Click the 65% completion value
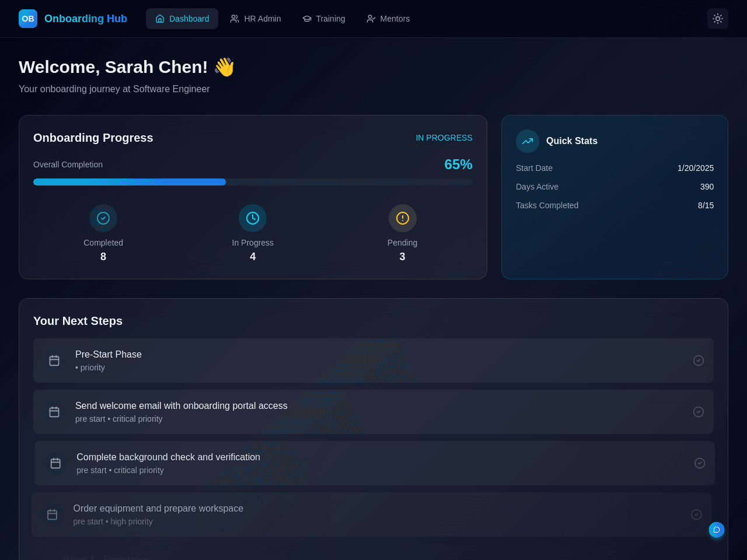Viewport: 747px width, 560px height. pyautogui.click(x=458, y=164)
